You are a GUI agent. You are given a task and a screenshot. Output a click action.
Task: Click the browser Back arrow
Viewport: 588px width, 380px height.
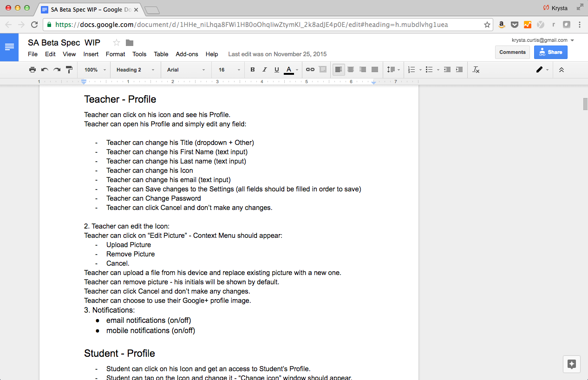9,25
